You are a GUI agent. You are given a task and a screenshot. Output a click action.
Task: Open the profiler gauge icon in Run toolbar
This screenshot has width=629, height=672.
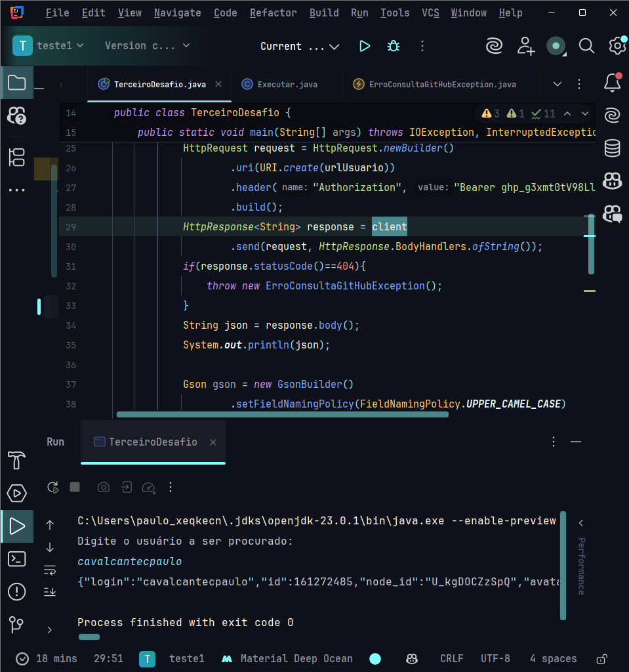point(148,488)
